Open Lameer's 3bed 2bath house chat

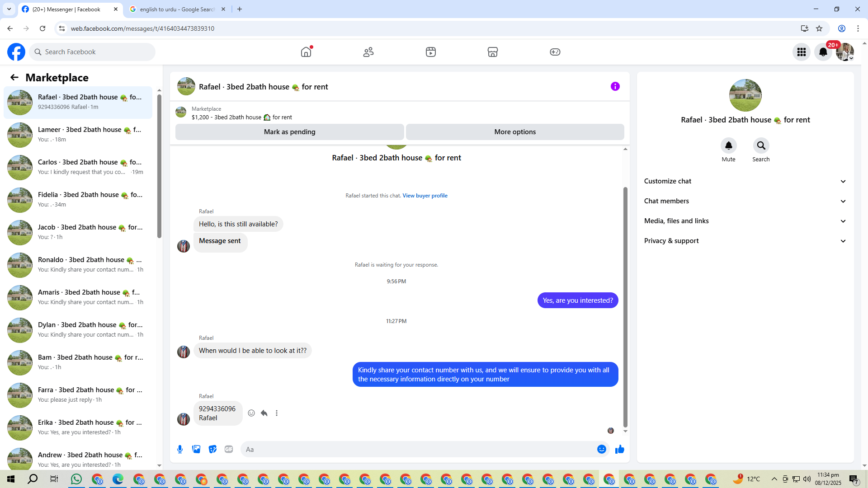(78, 135)
